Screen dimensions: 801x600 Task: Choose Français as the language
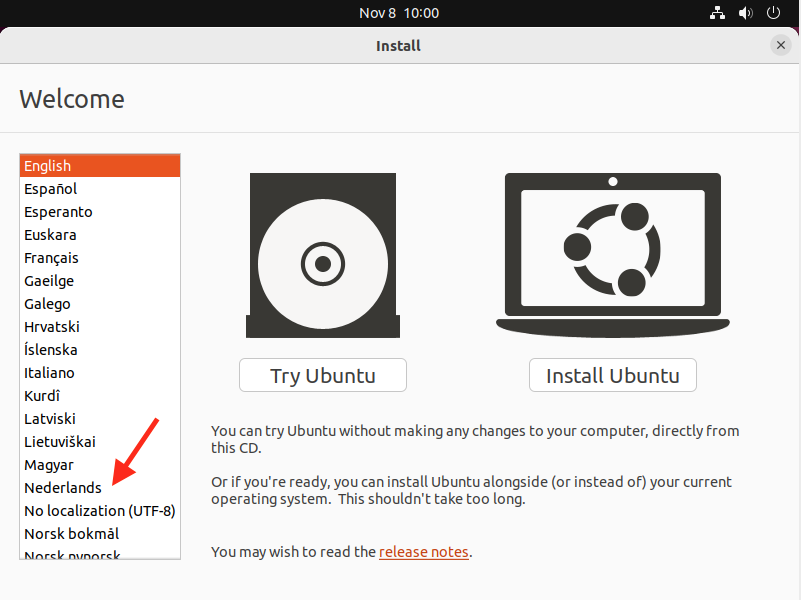pyautogui.click(x=51, y=258)
